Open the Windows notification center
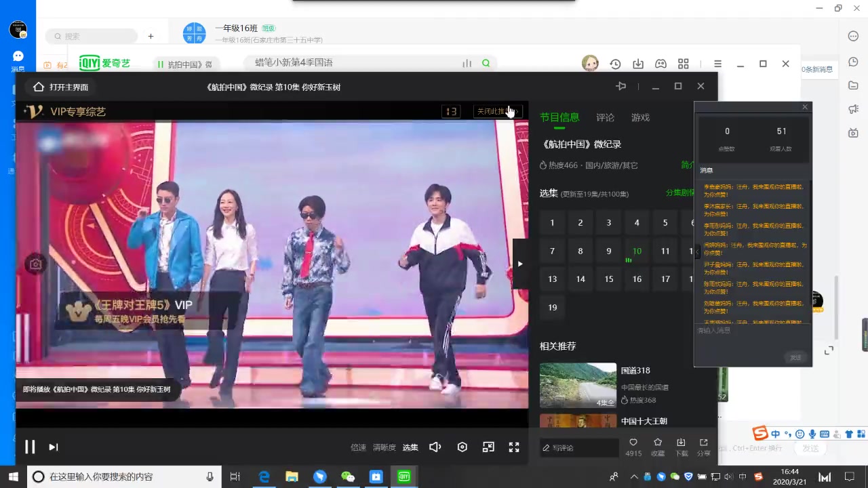 850,476
